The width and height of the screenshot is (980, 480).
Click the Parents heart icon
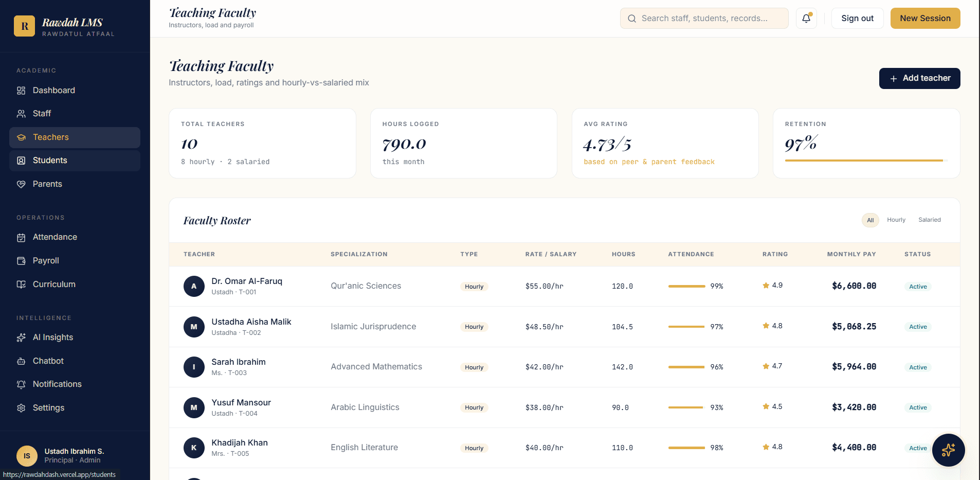coord(21,184)
